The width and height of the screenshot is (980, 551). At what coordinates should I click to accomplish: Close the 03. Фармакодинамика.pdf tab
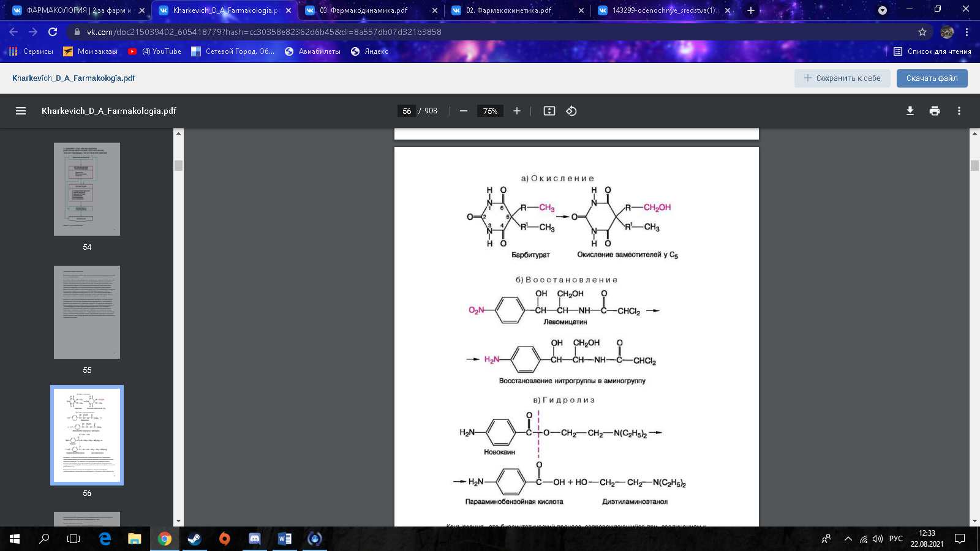[x=435, y=10]
